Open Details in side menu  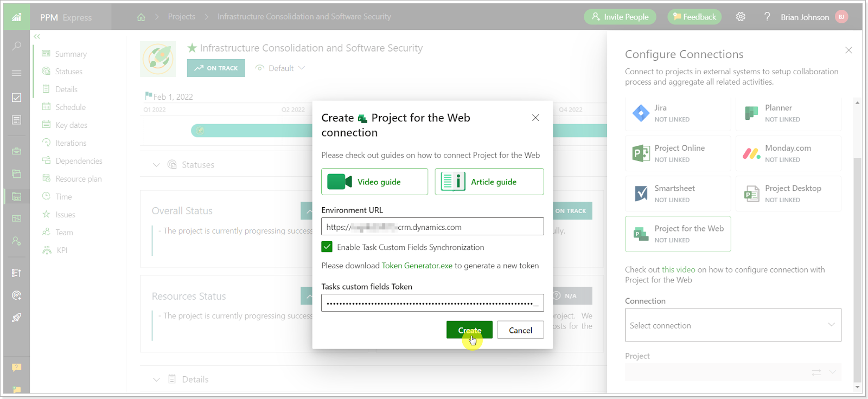tap(66, 89)
